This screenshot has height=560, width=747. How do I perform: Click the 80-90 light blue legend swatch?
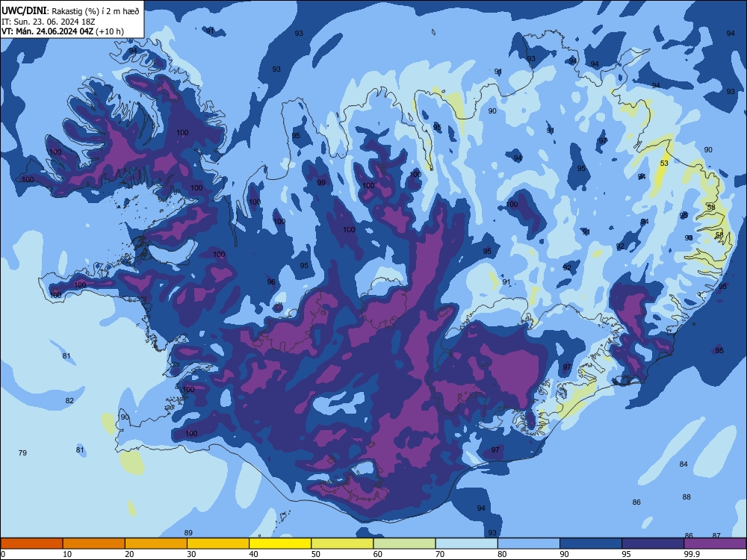[529, 544]
